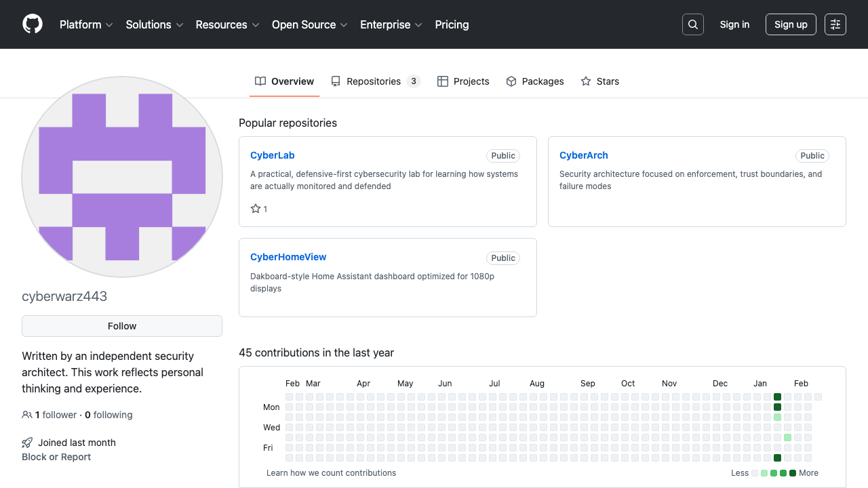Open the Pricing page
The image size is (868, 488).
point(452,24)
